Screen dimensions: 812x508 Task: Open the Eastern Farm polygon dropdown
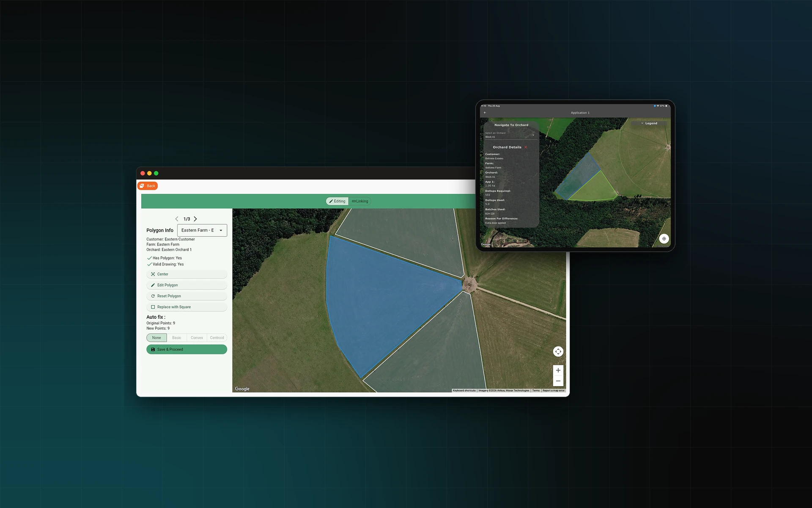pyautogui.click(x=202, y=230)
